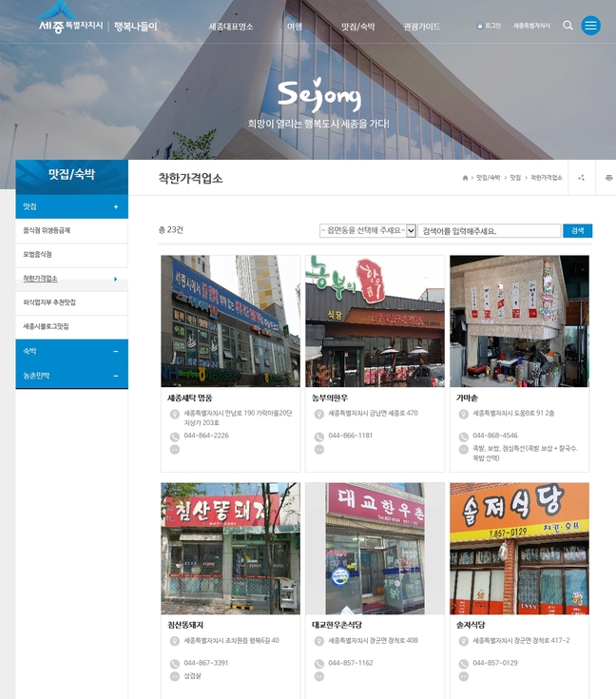
Task: Click the login icon labeled 로그인
Action: point(489,26)
